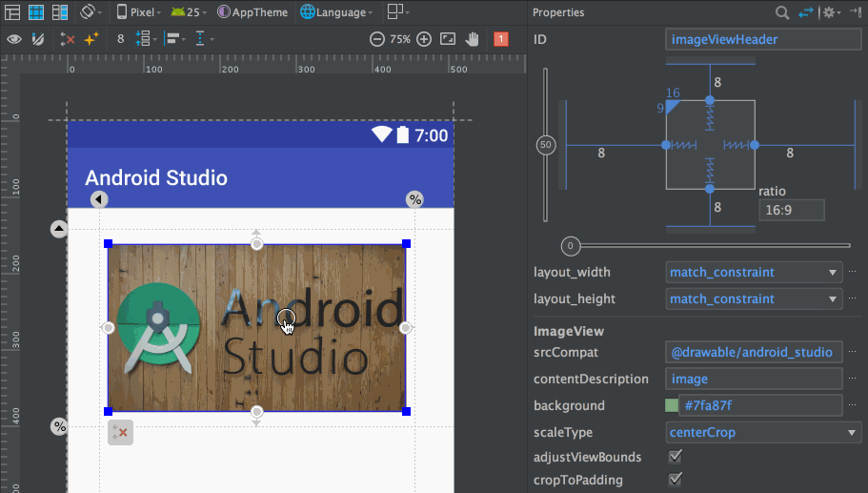
Task: Open the screen orientation options
Action: [91, 12]
